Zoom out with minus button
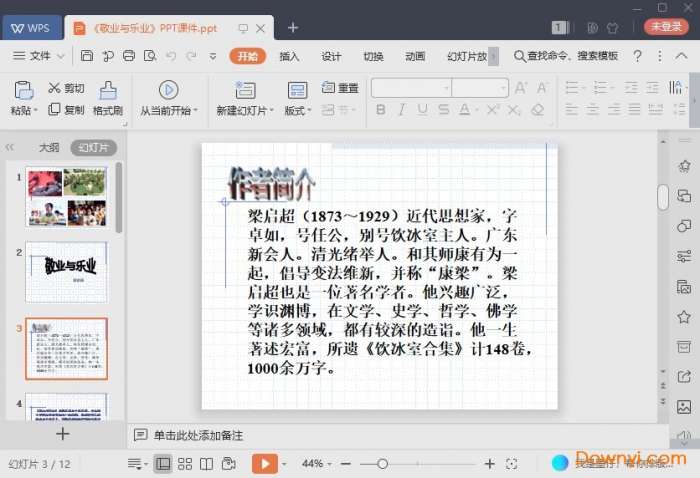 (346, 464)
